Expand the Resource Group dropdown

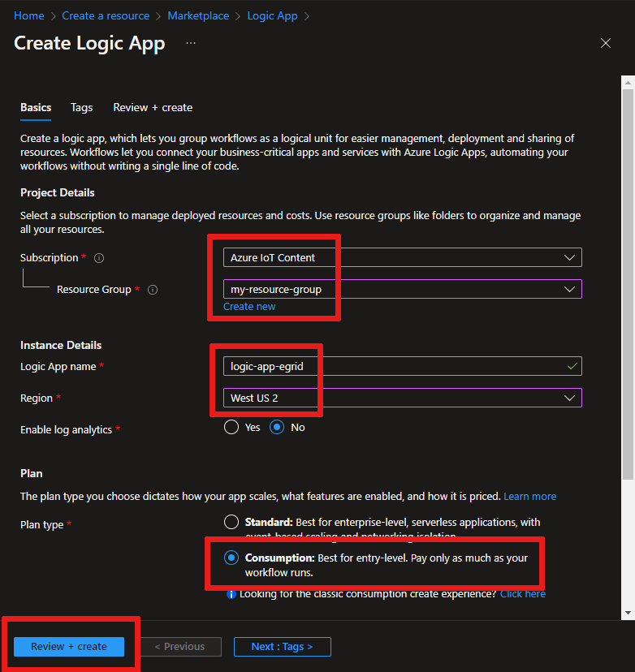coord(403,289)
